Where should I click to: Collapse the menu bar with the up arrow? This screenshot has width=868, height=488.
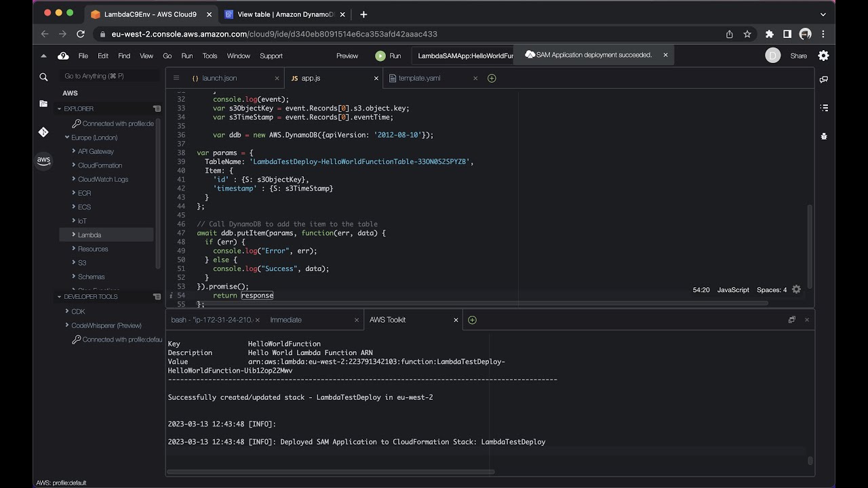point(44,56)
